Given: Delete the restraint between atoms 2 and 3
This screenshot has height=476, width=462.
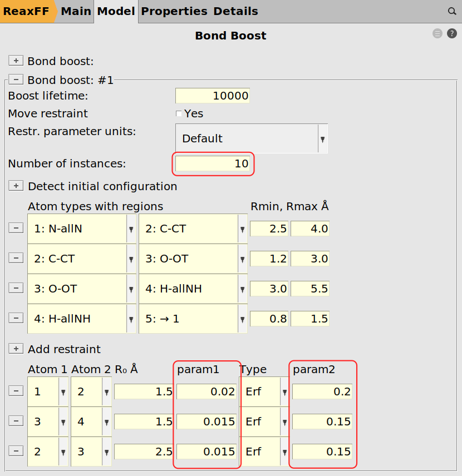Looking at the screenshot, I should 16,451.
